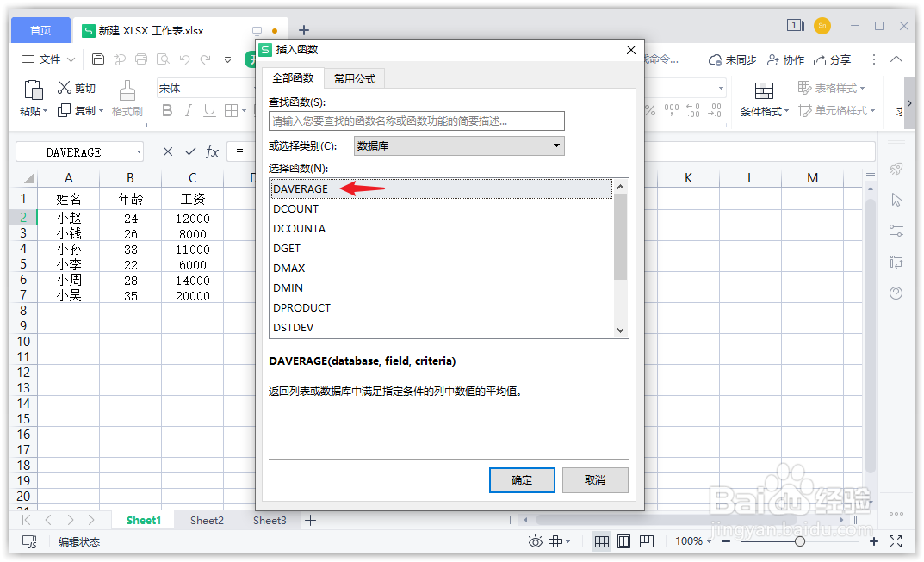This screenshot has height=562, width=924.
Task: Click the zoom out minus button
Action: 726,541
